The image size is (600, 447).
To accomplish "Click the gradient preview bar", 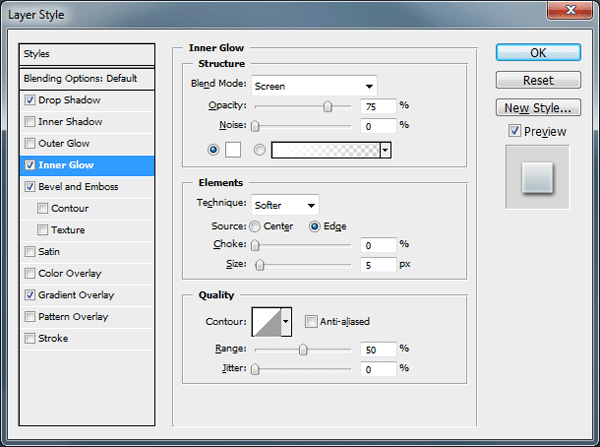I will click(x=326, y=150).
